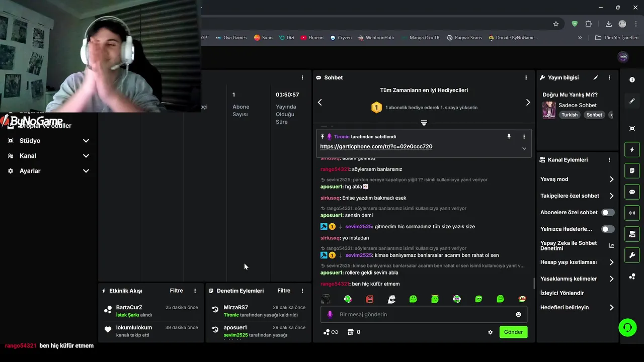This screenshot has height=362, width=644.
Task: Select the green halo emote
Action: (435, 299)
